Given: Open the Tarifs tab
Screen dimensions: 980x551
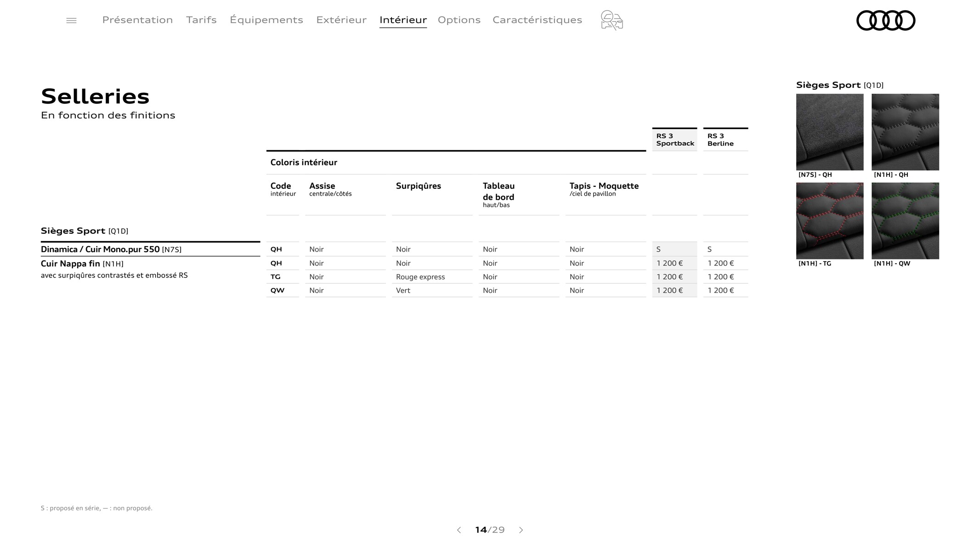Looking at the screenshot, I should point(201,20).
